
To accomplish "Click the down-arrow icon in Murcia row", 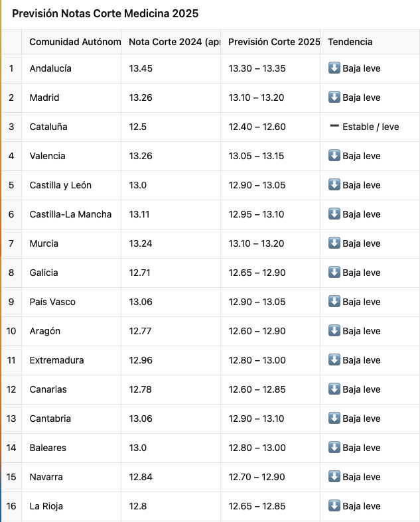I will click(x=334, y=243).
